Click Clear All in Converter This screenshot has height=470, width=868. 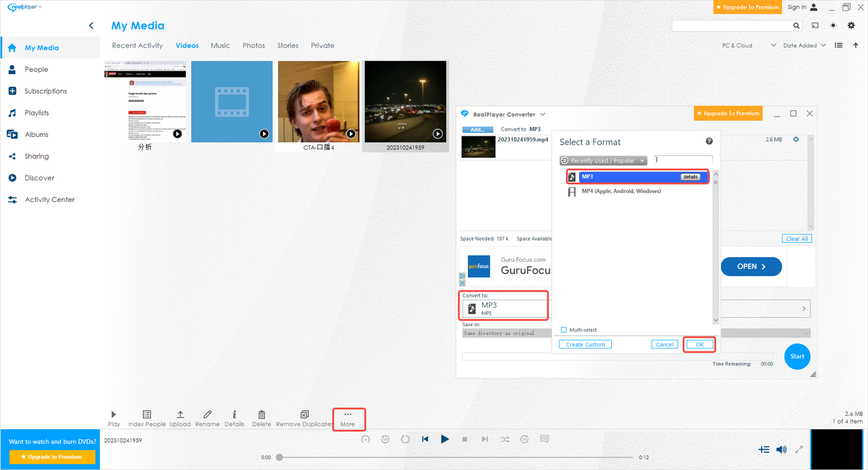tap(797, 239)
